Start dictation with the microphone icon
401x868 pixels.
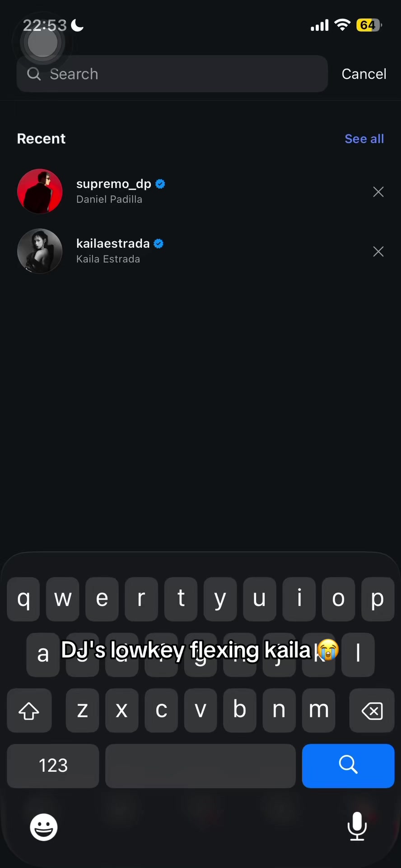pos(357,826)
